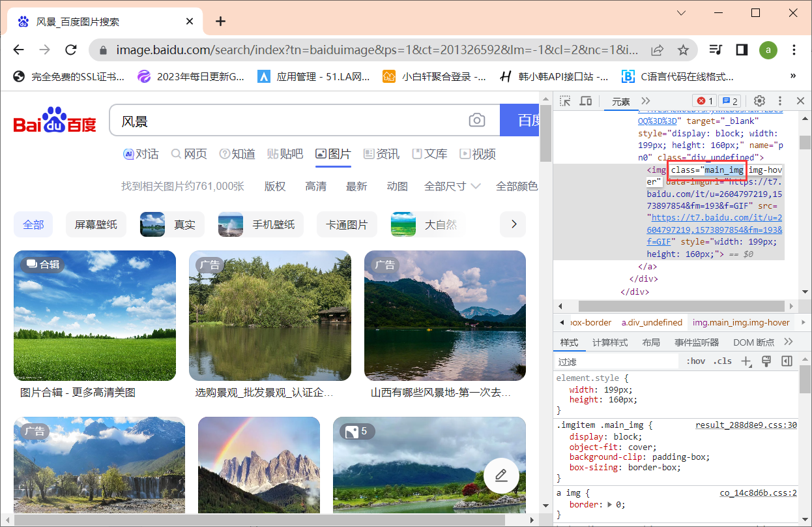Bookmark this page with the star icon

click(x=683, y=50)
